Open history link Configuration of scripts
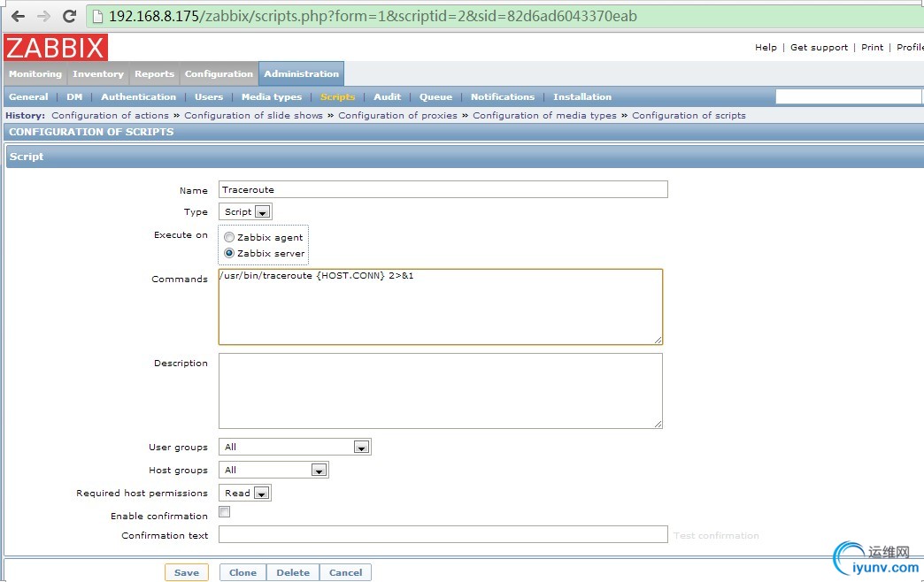This screenshot has height=582, width=924. pos(689,116)
